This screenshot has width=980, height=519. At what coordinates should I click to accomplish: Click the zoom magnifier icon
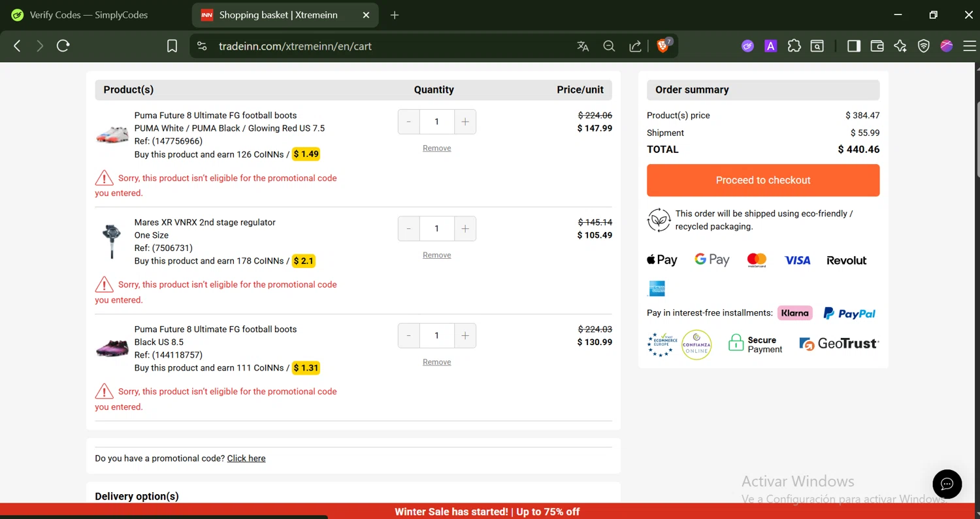[x=609, y=46]
